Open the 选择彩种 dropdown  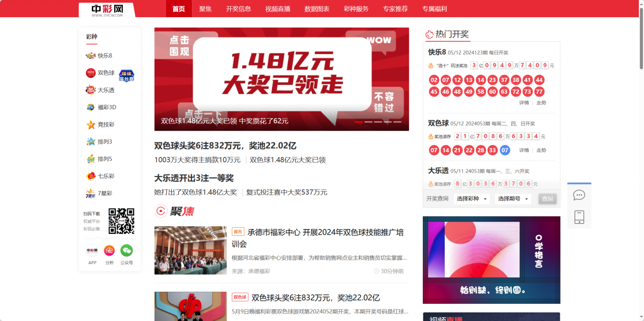[472, 199]
